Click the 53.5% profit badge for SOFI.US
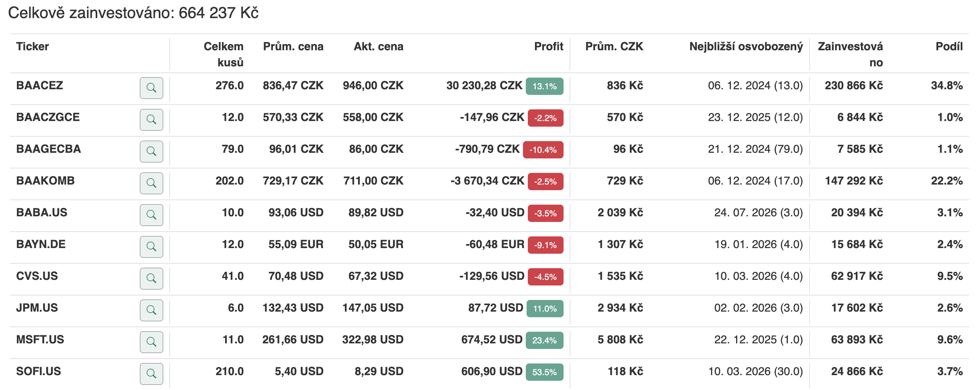Viewport: 980px width, 390px height. coord(545,372)
